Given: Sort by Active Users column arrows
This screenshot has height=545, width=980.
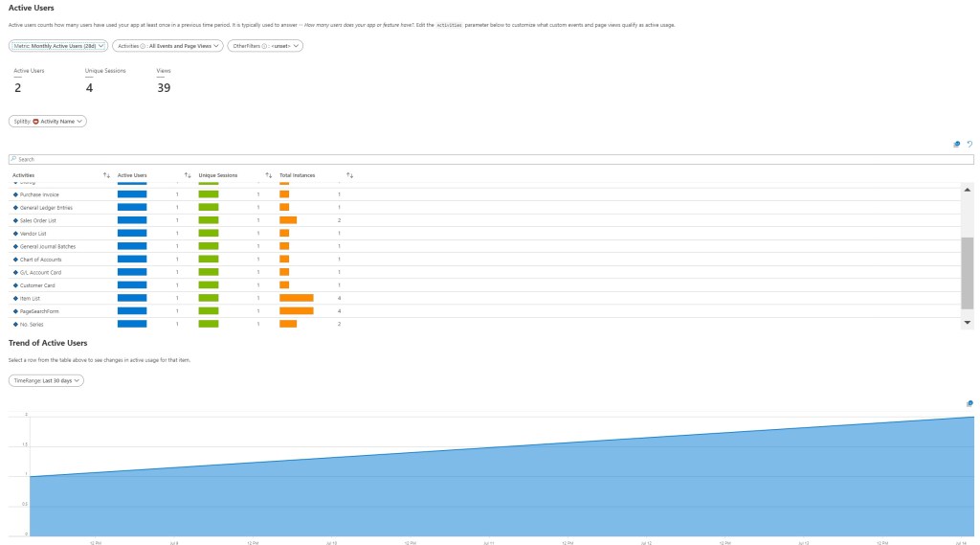Looking at the screenshot, I should point(188,175).
